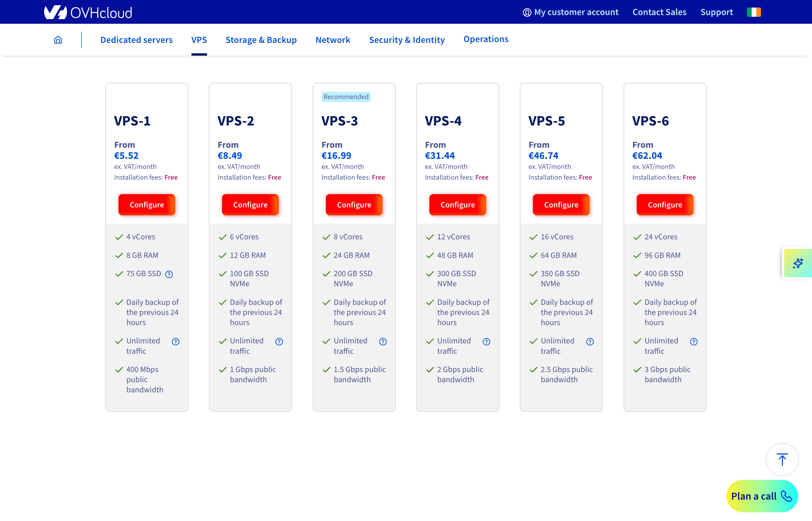This screenshot has width=812, height=521.
Task: Configure the VPS-1 plan
Action: pyautogui.click(x=147, y=205)
